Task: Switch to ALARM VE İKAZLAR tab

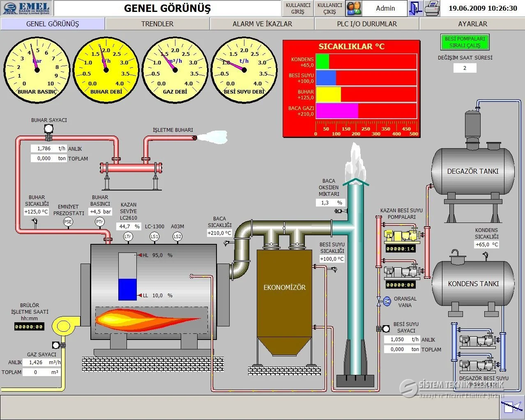Action: coord(262,24)
